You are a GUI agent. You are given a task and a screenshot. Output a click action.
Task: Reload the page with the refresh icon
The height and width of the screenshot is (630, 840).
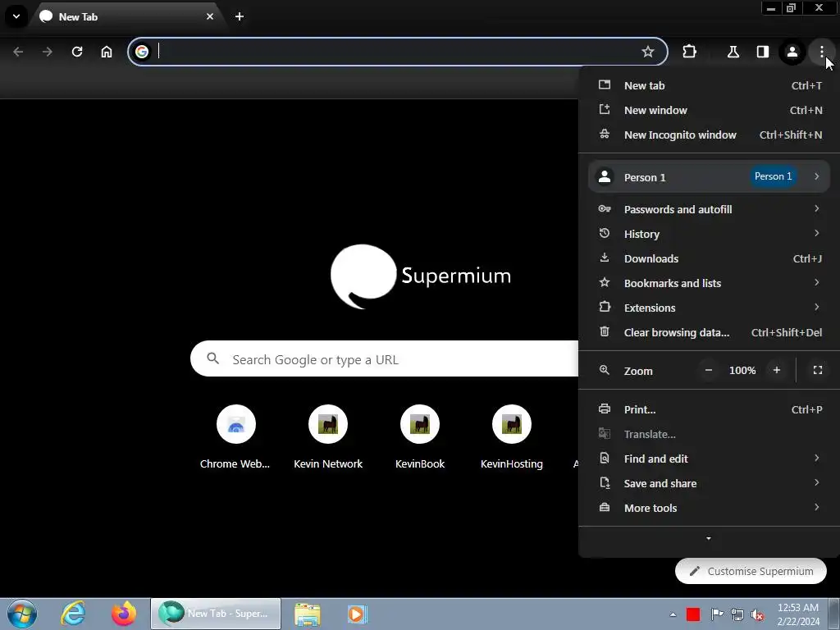pyautogui.click(x=77, y=52)
